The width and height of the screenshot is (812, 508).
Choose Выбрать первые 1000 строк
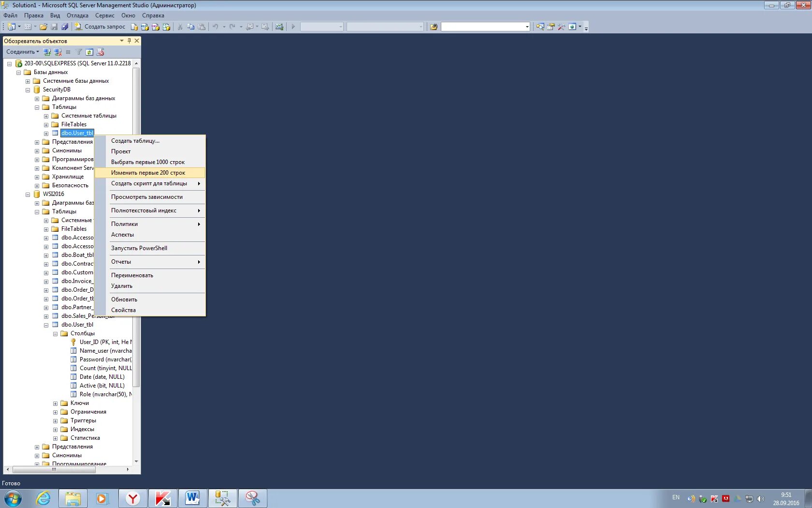pyautogui.click(x=150, y=162)
